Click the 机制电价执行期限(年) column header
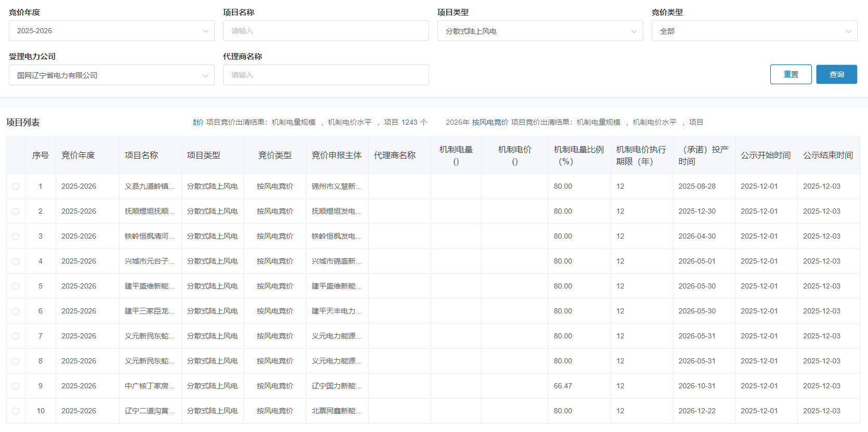The image size is (868, 432). tap(641, 155)
